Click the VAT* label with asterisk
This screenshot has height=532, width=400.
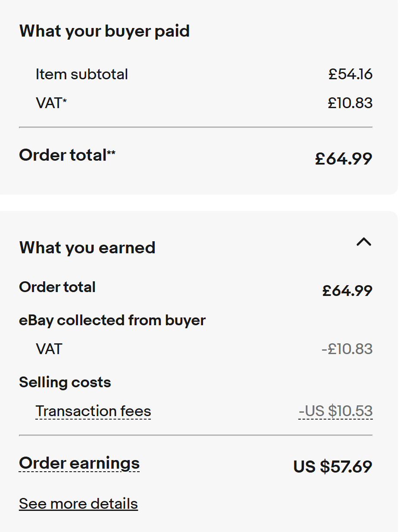click(51, 103)
